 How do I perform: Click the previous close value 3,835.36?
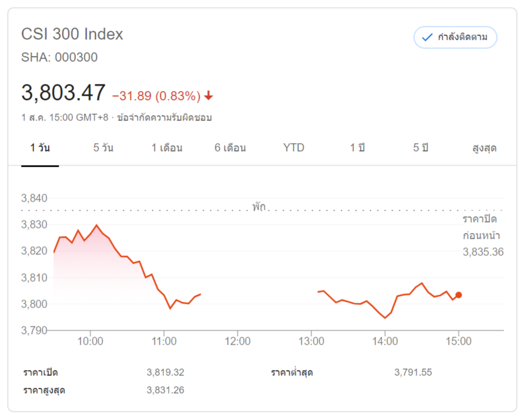coord(483,251)
